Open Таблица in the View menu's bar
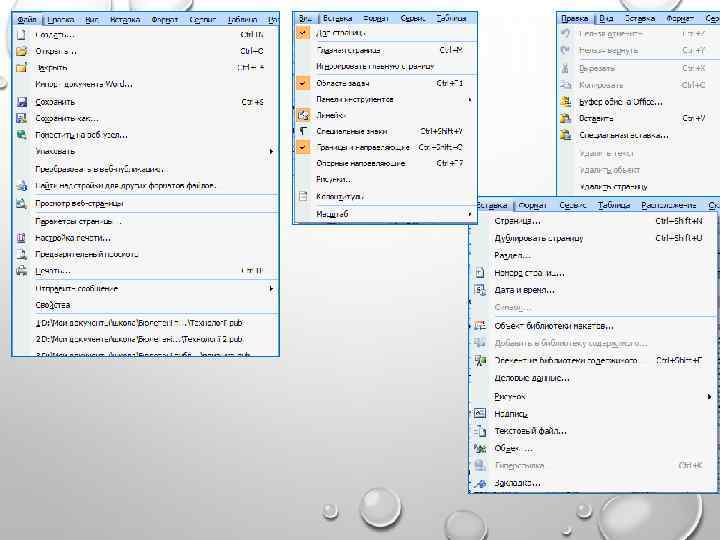The height and width of the screenshot is (540, 720). pos(451,18)
